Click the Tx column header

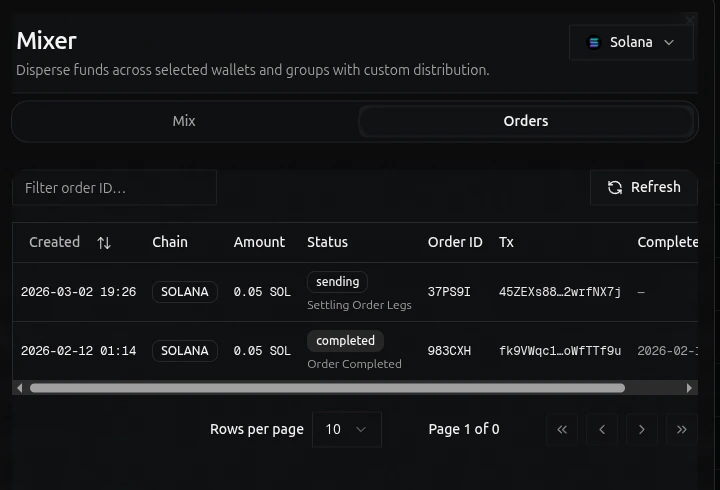tap(506, 242)
